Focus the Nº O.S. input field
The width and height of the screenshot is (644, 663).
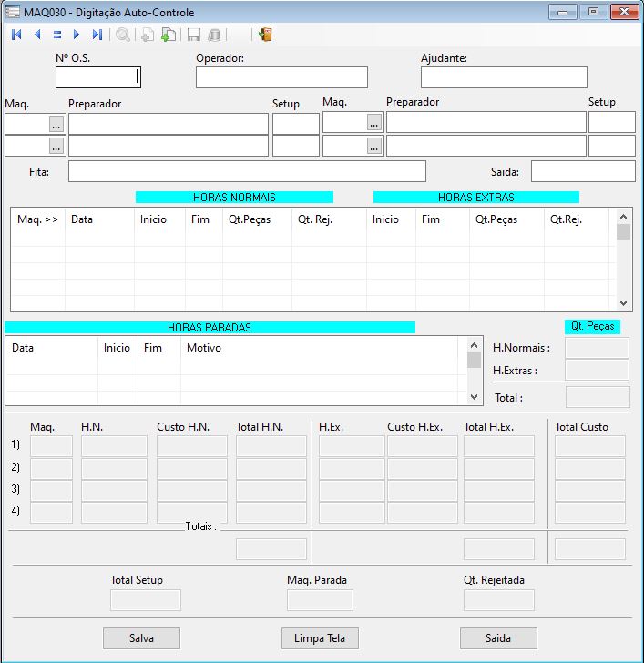tap(97, 77)
